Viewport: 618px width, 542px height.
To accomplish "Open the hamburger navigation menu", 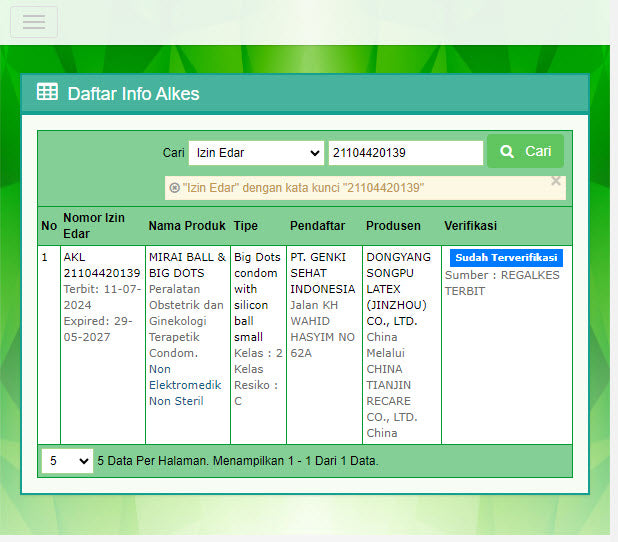I will [34, 22].
